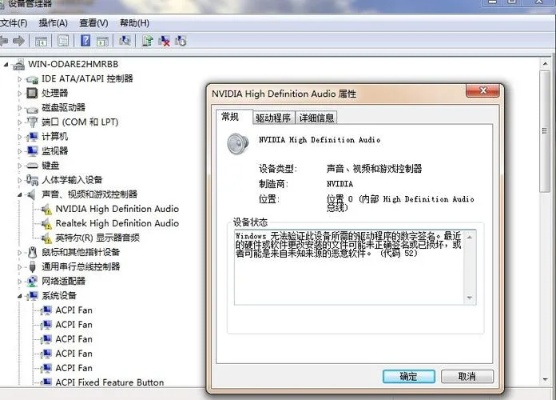Click the 人体学输入设备 label
556x400 pixels.
pos(72,180)
